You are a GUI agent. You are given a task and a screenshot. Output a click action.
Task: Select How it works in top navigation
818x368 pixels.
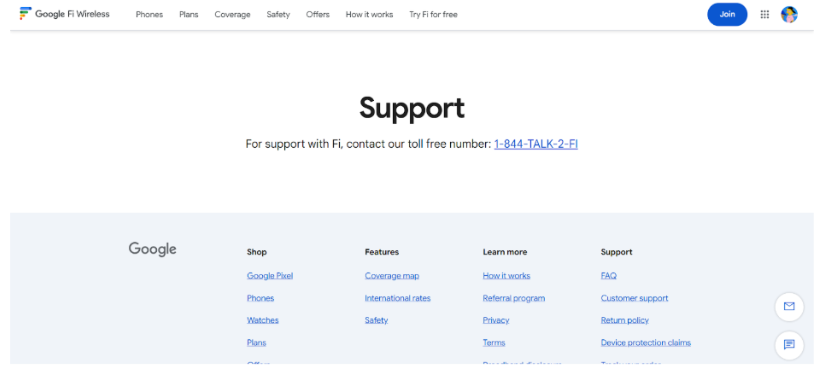369,15
